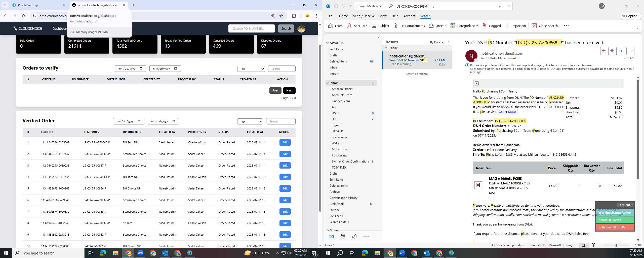The width and height of the screenshot is (644, 258).
Task: Click the Search button beside PO_NUMBER field
Action: (x=286, y=28)
